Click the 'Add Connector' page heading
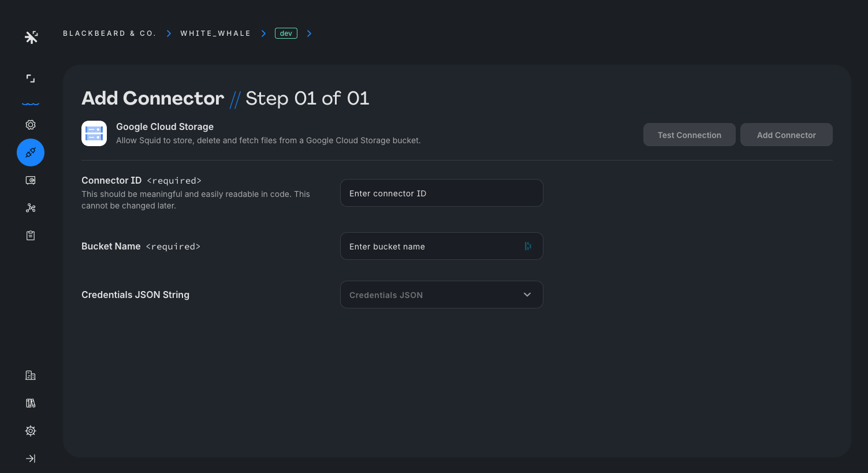Image resolution: width=868 pixels, height=473 pixels. [x=152, y=98]
